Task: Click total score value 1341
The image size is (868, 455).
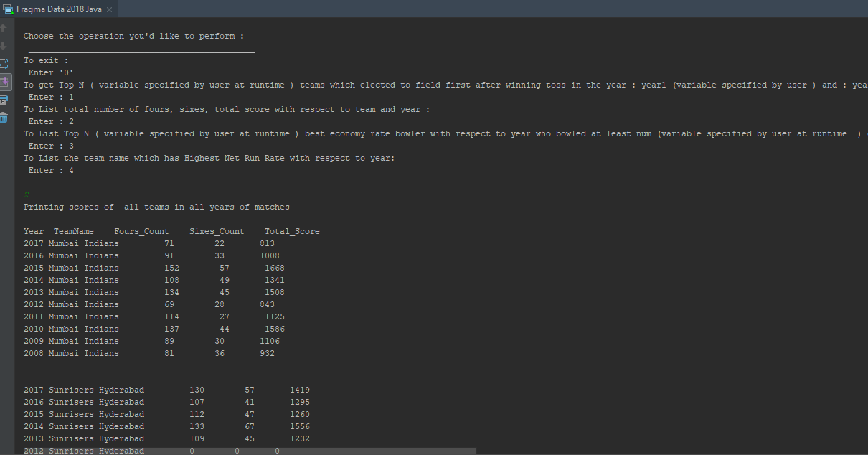Action: click(275, 280)
